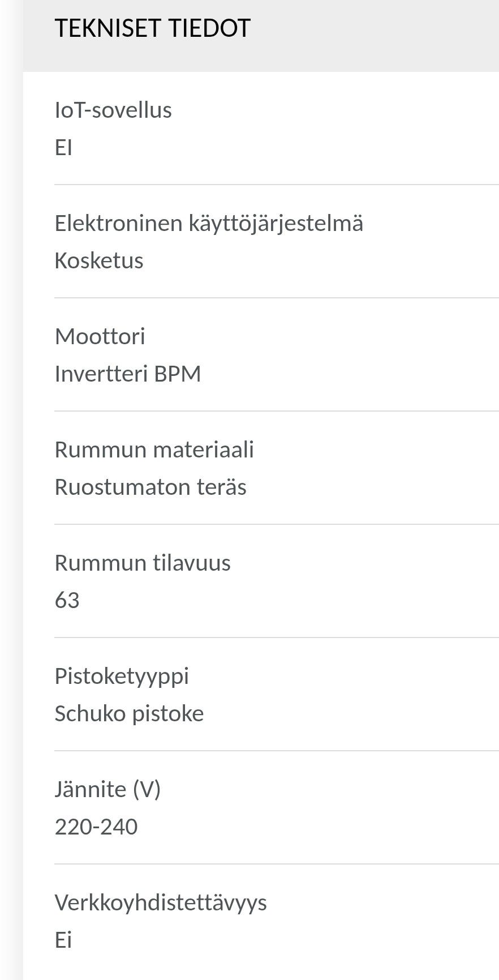This screenshot has height=980, width=499.
Task: Click the drum volume value 63
Action: (67, 600)
